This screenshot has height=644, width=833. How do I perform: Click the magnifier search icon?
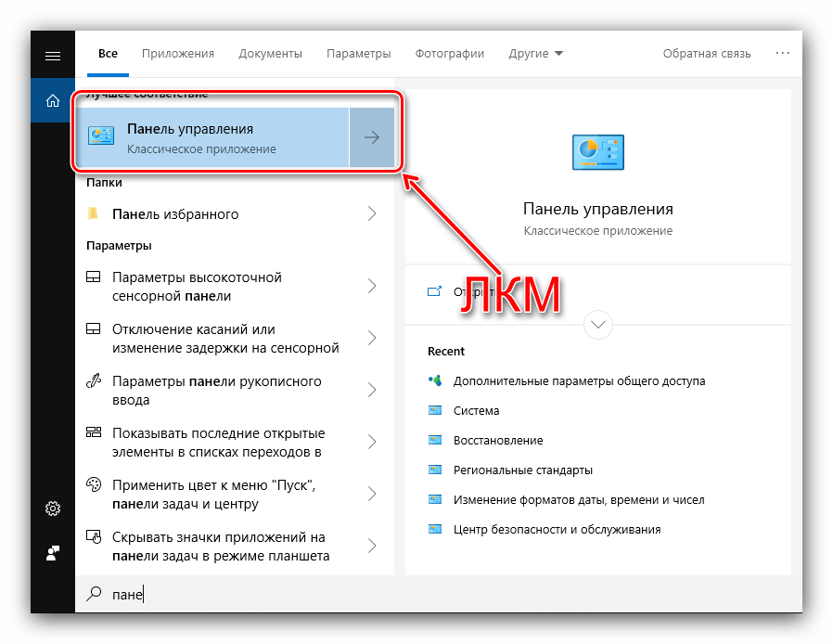[x=94, y=594]
